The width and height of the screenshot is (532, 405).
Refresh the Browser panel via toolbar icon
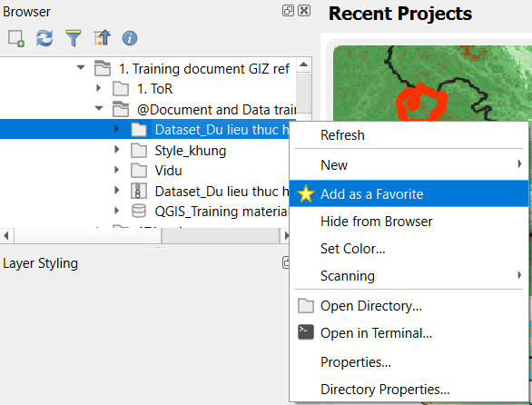44,38
